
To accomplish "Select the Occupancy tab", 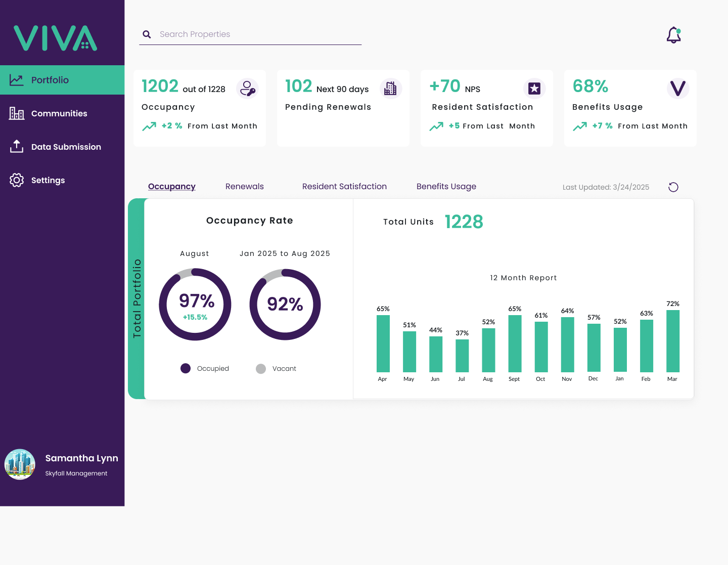I will coord(172,187).
